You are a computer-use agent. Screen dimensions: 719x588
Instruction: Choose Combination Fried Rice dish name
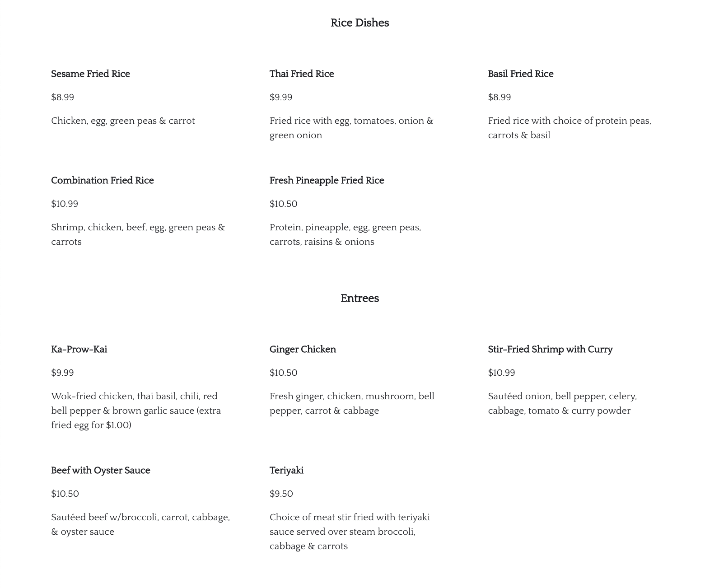(102, 181)
